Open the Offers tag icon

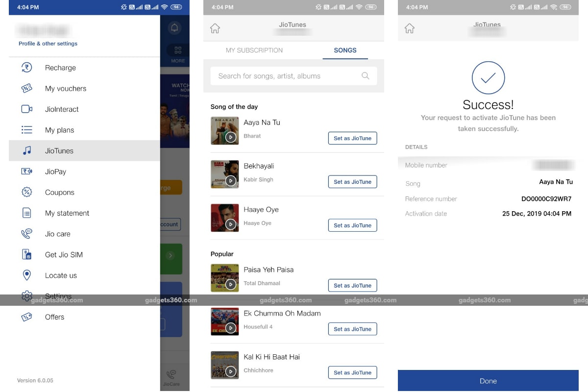tap(26, 317)
